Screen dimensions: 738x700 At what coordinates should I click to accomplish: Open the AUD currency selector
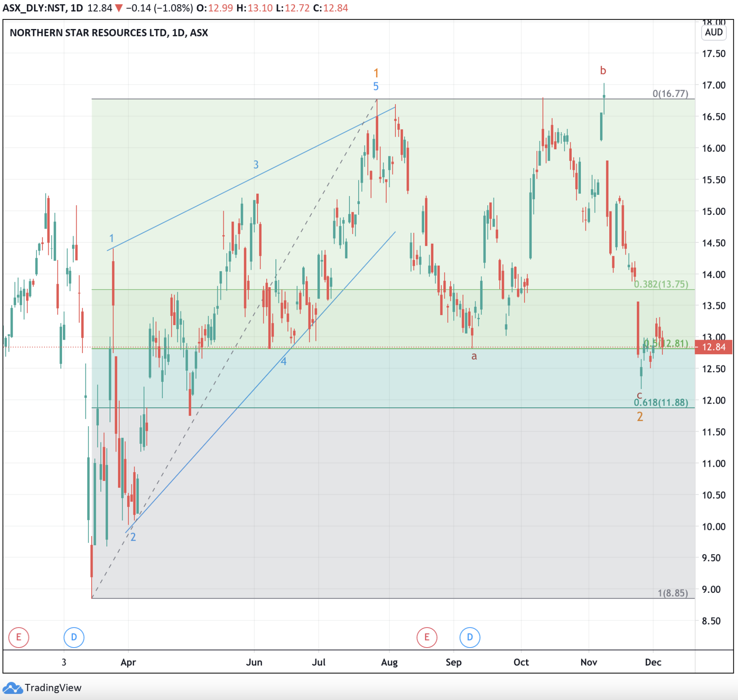tap(713, 32)
